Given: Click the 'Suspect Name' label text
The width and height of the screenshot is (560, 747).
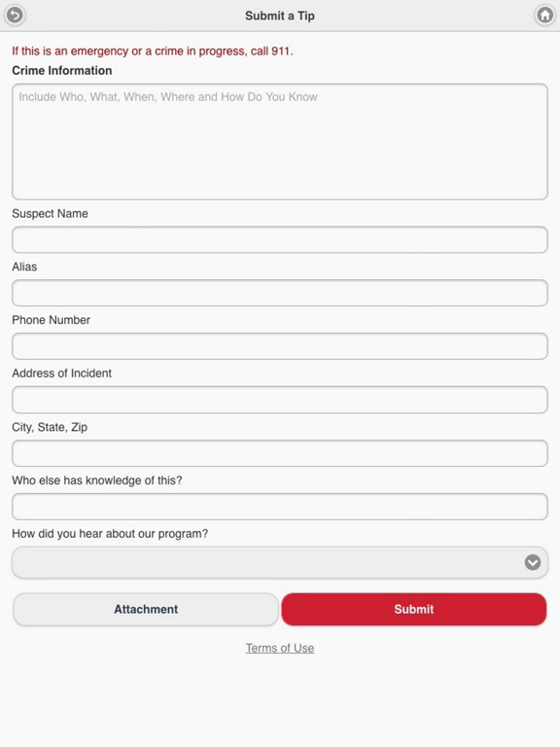Looking at the screenshot, I should 50,213.
